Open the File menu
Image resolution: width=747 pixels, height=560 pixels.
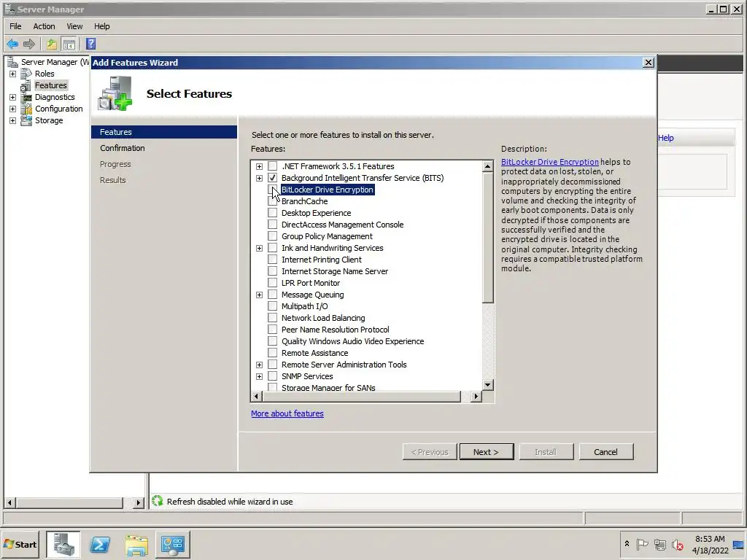pyautogui.click(x=16, y=26)
